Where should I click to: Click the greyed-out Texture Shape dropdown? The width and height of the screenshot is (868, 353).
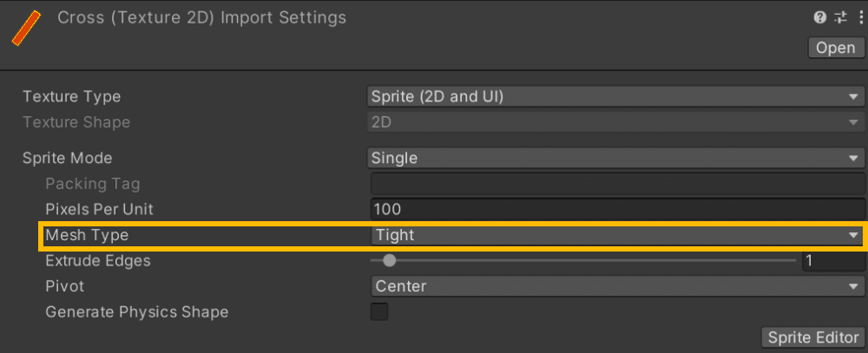[x=615, y=122]
